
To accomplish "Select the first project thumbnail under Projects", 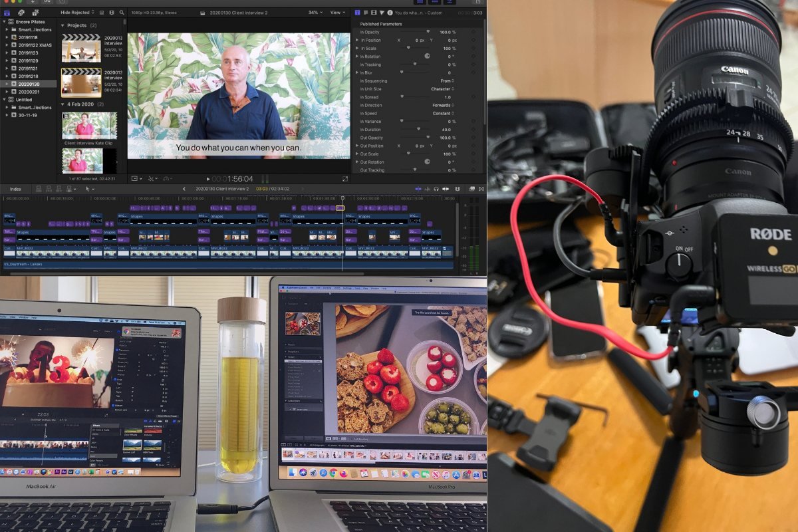I will 80,48.
